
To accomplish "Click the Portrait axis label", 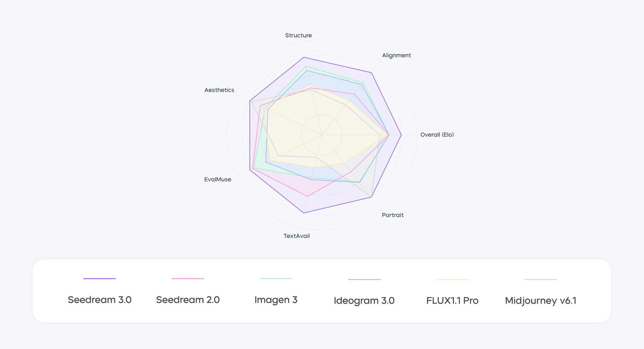I will [393, 215].
